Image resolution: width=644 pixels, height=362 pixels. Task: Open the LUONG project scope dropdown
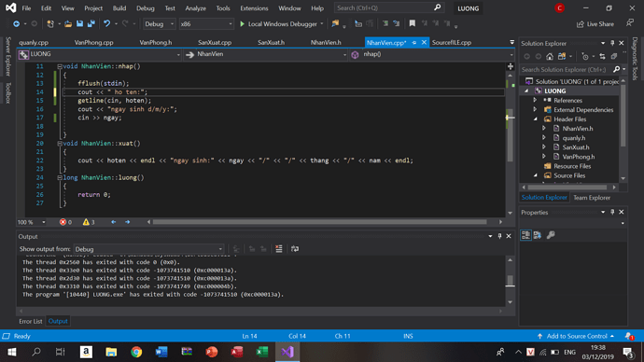[x=99, y=54]
